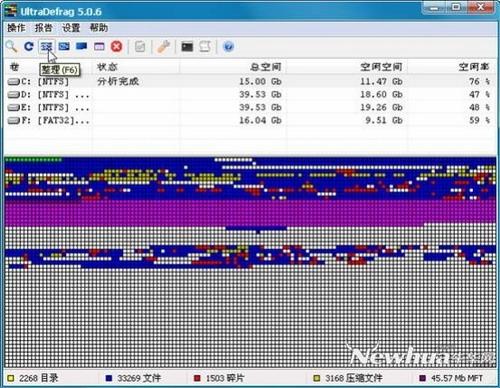Click the 48 % free ratio cell
This screenshot has width=500, height=388.
479,108
